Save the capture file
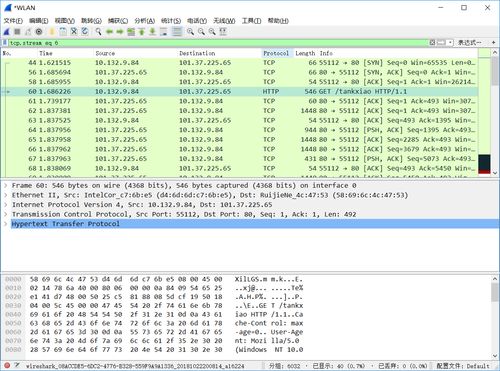This screenshot has height=371, width=500. pos(63,32)
